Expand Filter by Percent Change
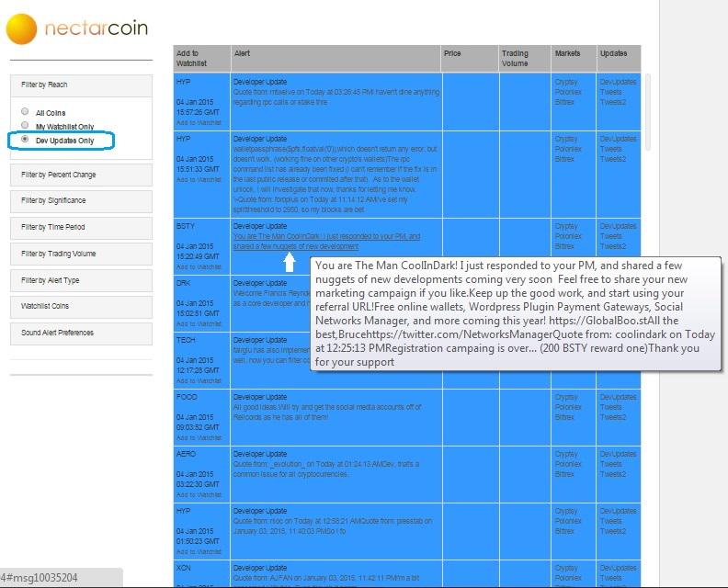728x588 pixels. click(x=81, y=175)
